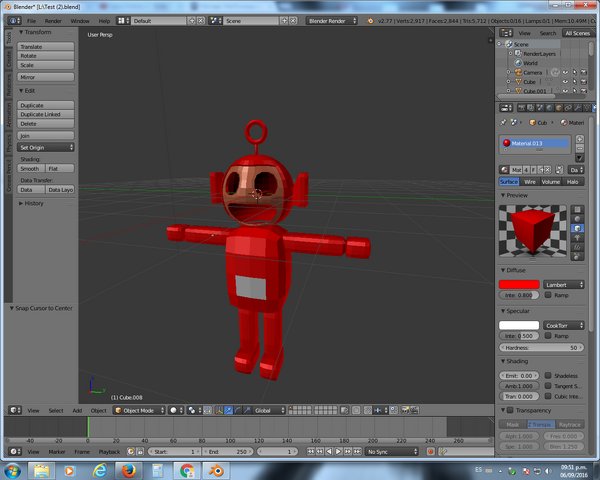Switch to the Wire material tab

(530, 182)
